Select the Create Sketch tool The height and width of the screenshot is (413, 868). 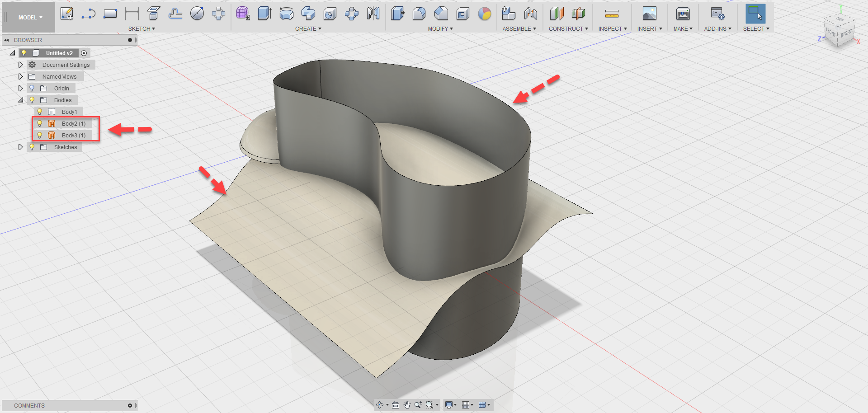[x=67, y=14]
